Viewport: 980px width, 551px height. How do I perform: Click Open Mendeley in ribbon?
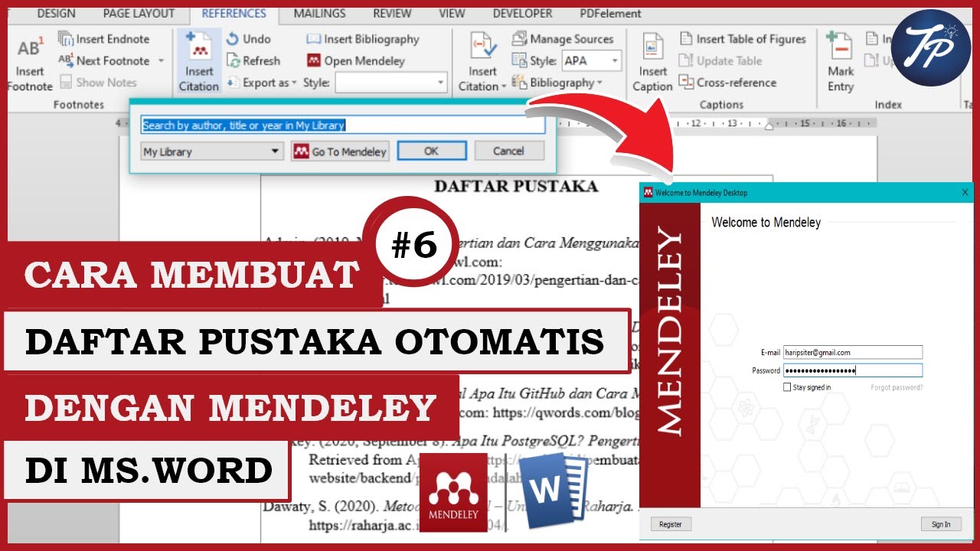pos(356,60)
